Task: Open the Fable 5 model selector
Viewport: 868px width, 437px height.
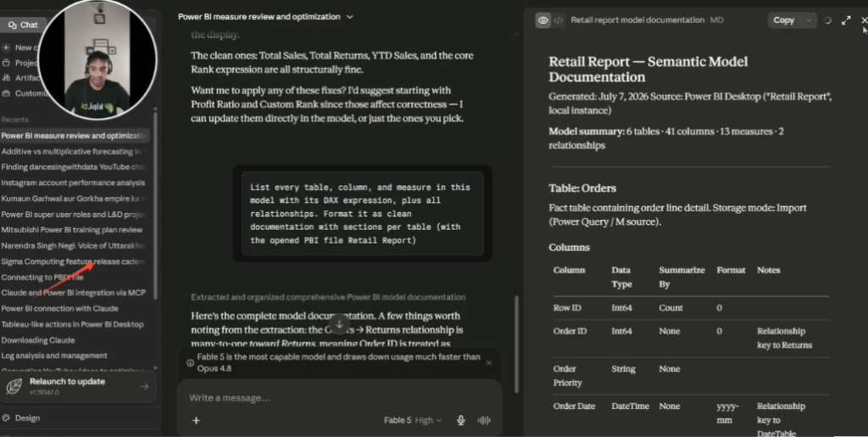Action: click(x=413, y=420)
